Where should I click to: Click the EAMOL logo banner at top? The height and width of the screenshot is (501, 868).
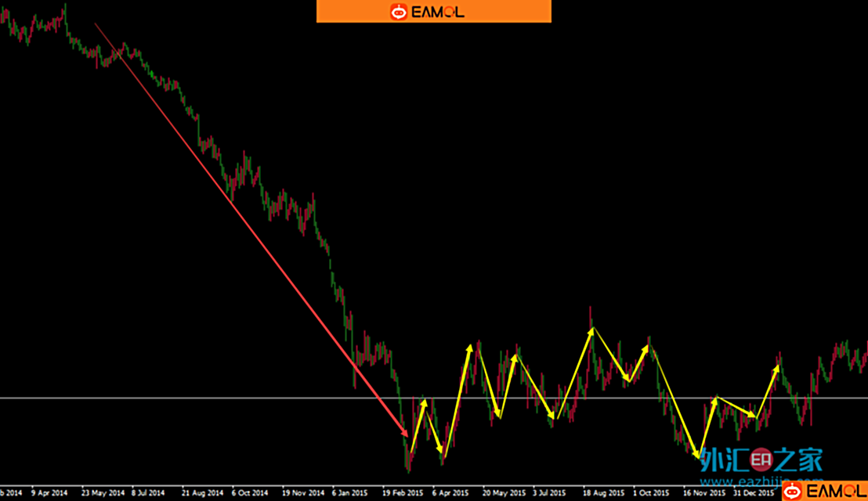pos(434,11)
